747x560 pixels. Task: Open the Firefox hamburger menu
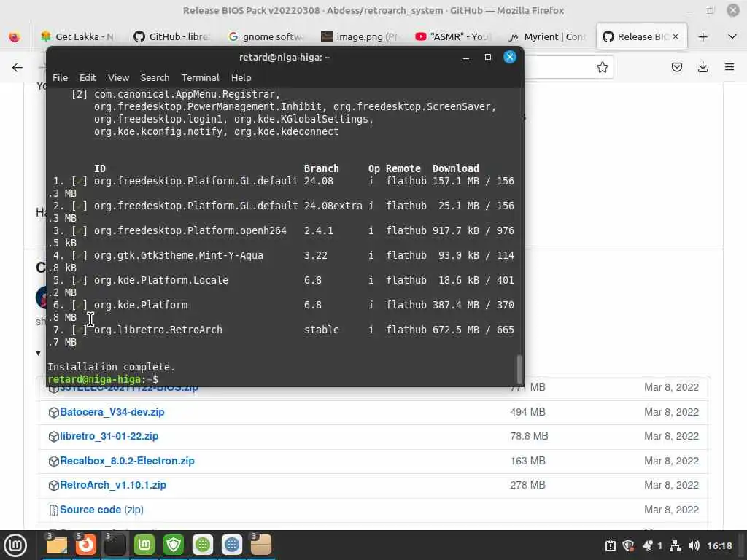[x=729, y=67]
